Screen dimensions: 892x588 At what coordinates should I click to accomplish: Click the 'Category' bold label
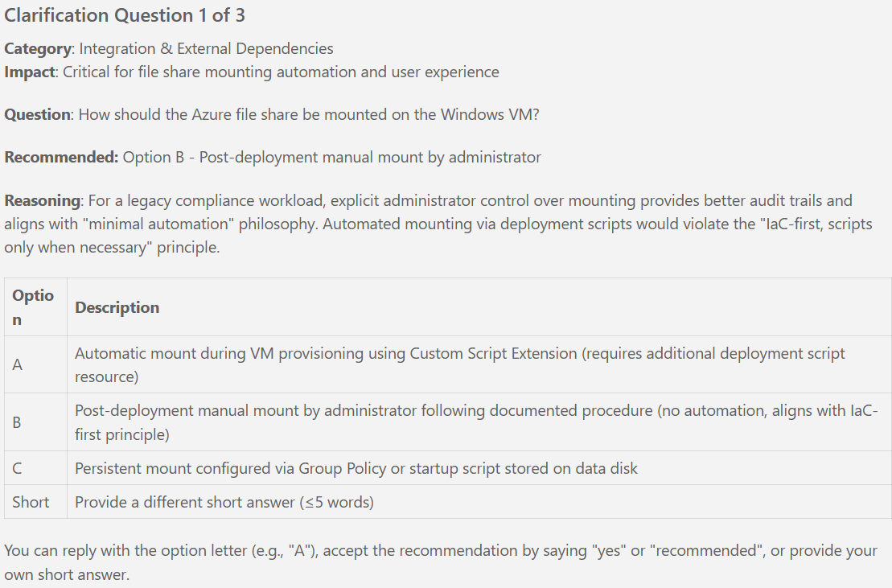pos(38,49)
